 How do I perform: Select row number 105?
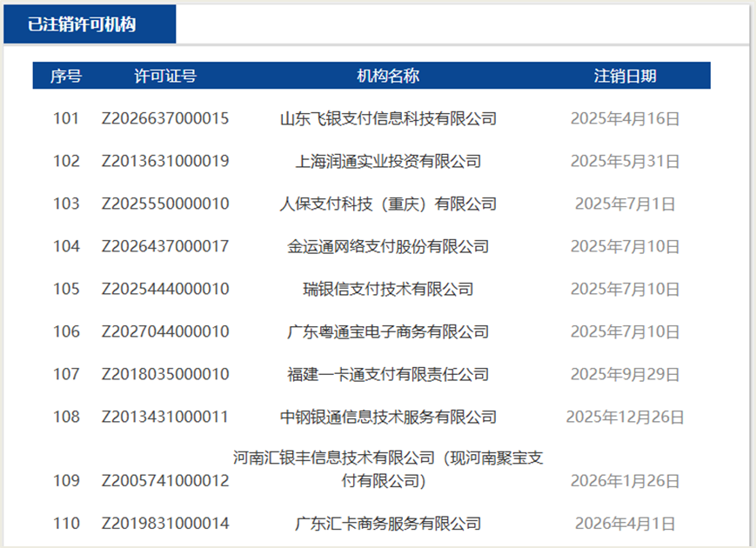[x=66, y=289]
